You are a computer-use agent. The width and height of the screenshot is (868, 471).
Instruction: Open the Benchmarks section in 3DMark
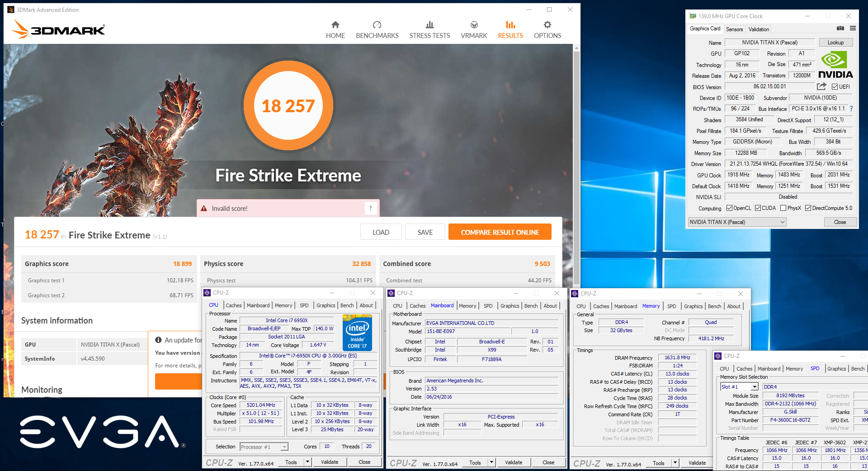[x=377, y=30]
